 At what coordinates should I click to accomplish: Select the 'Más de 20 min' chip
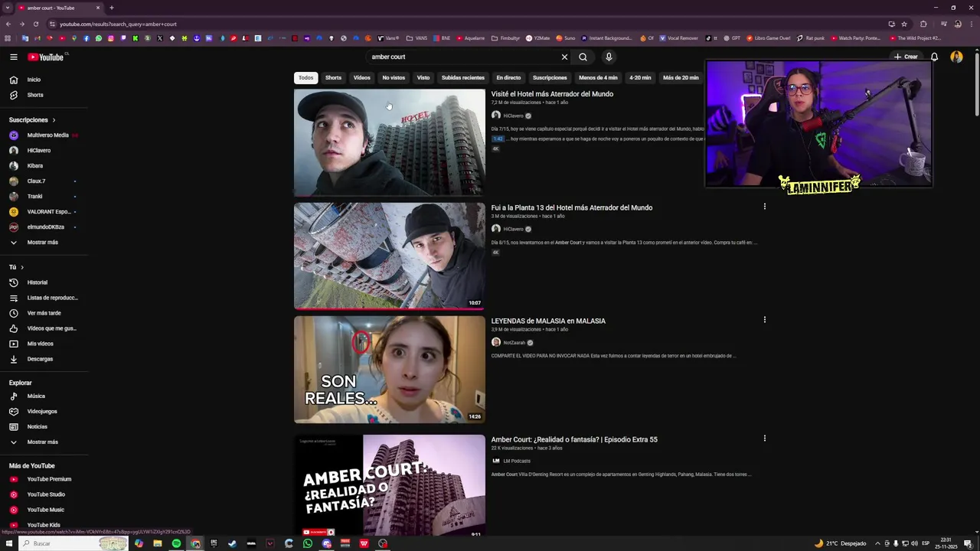(x=681, y=77)
